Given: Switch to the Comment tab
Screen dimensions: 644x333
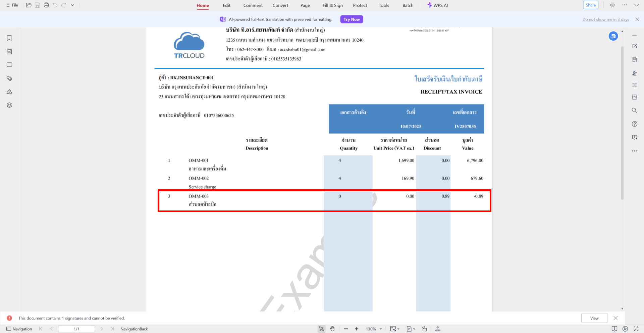Looking at the screenshot, I should [253, 5].
